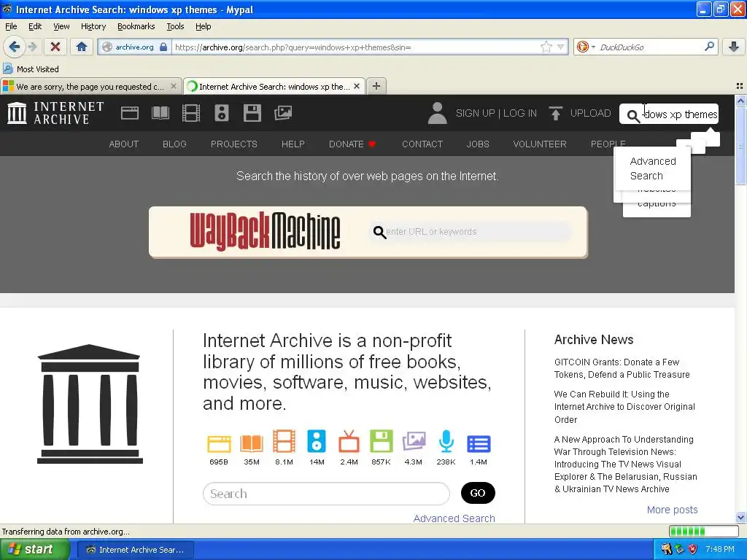Open the Audio speaker icon in header
This screenshot has width=747, height=560.
222,113
